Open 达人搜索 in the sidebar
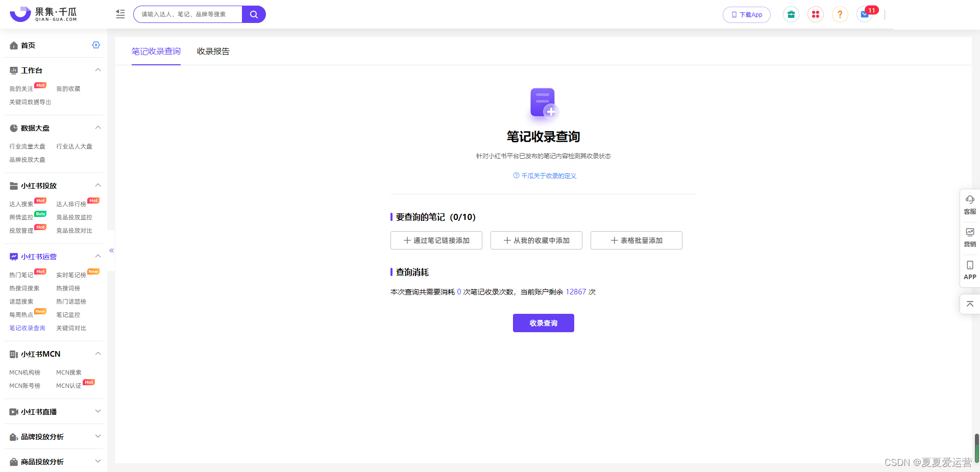The height and width of the screenshot is (472, 980). pos(21,204)
